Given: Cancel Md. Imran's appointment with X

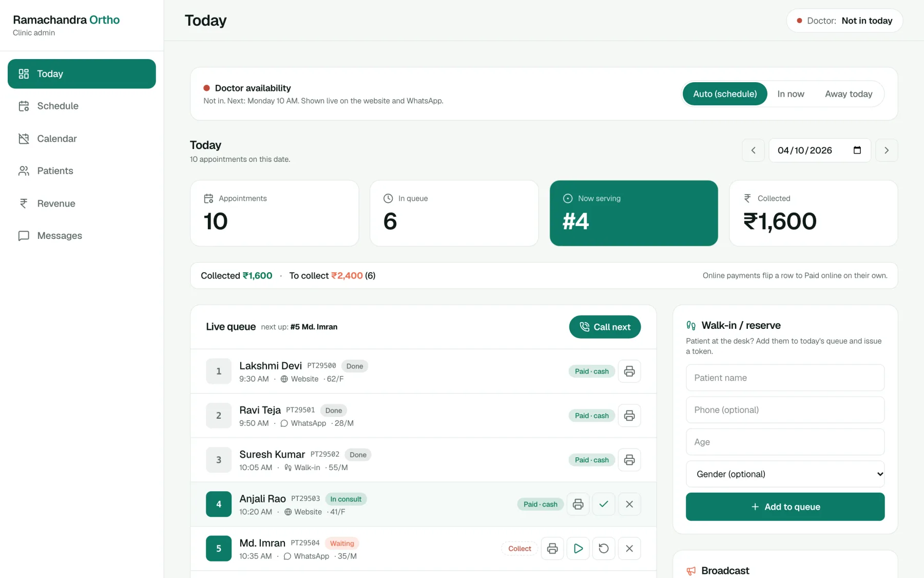Looking at the screenshot, I should [x=629, y=548].
